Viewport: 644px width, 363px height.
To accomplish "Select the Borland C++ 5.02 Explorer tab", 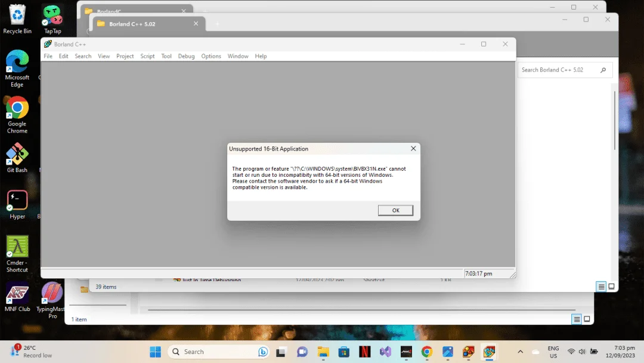I will [148, 24].
